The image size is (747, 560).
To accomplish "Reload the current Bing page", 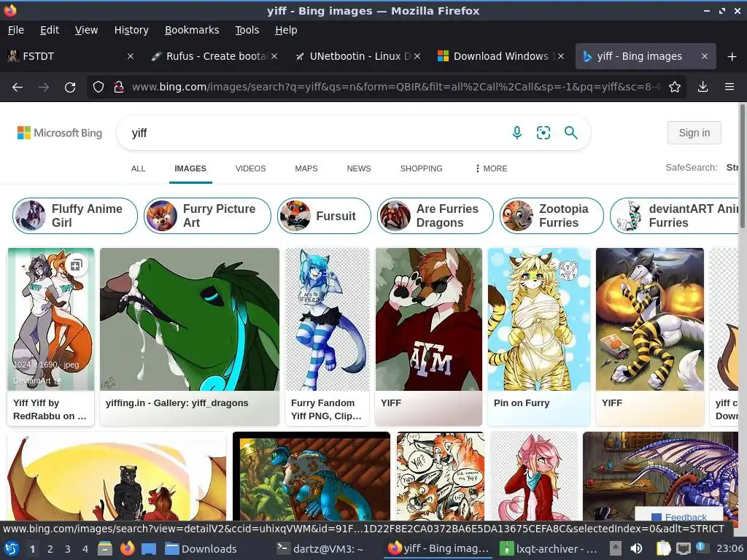I will pos(70,87).
